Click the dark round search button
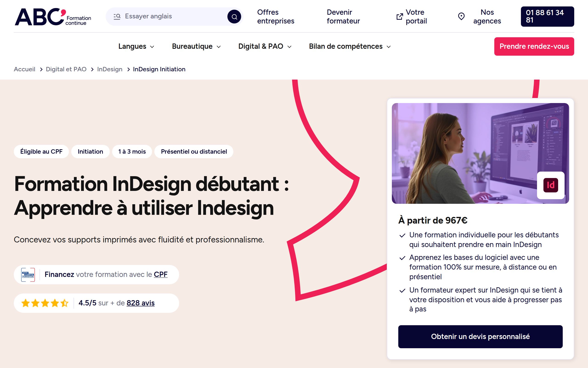Image resolution: width=588 pixels, height=368 pixels. [x=234, y=17]
